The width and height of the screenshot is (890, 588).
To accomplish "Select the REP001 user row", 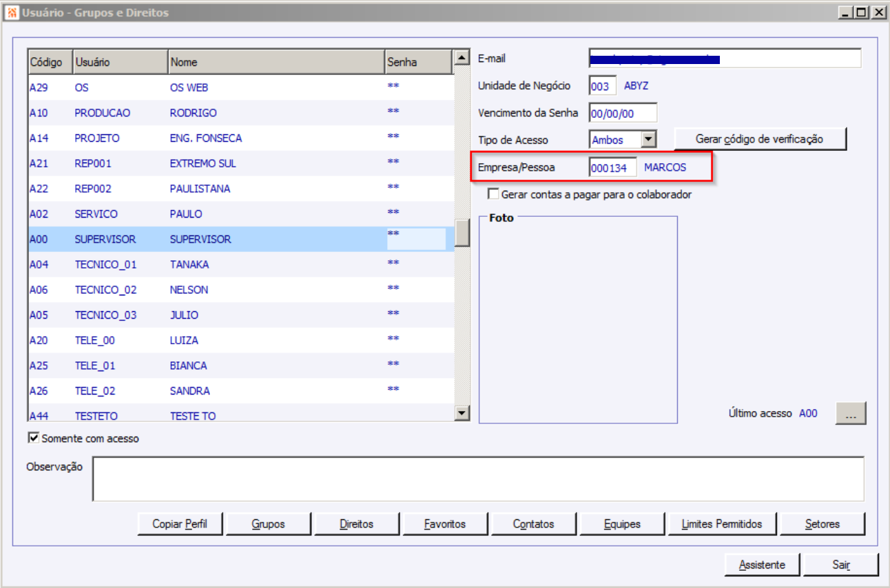I will click(x=241, y=164).
